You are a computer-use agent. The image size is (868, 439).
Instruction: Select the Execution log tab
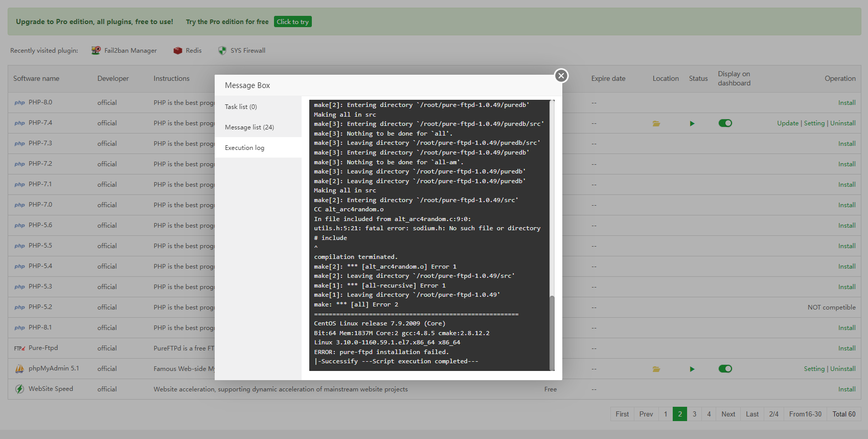tap(244, 148)
